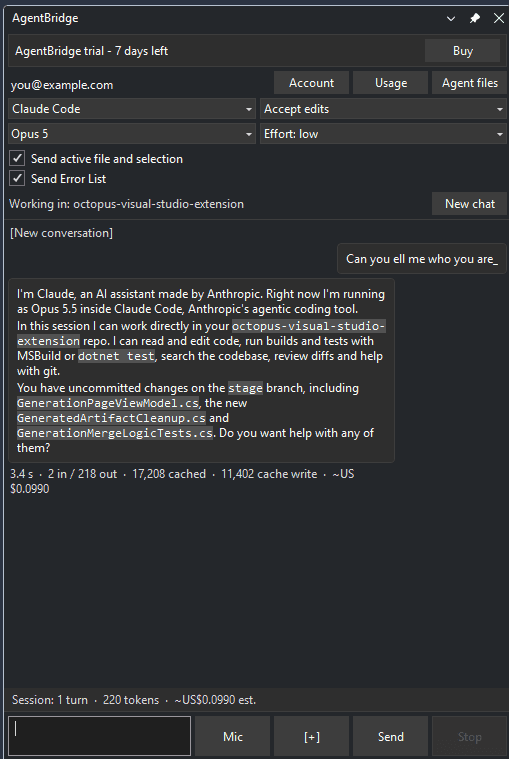Start a New chat

pos(469,204)
